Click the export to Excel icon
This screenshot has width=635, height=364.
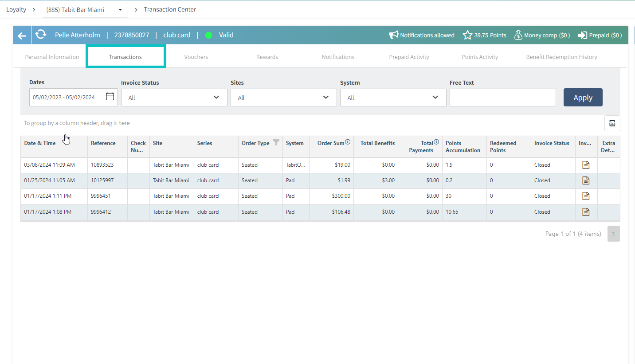point(612,123)
